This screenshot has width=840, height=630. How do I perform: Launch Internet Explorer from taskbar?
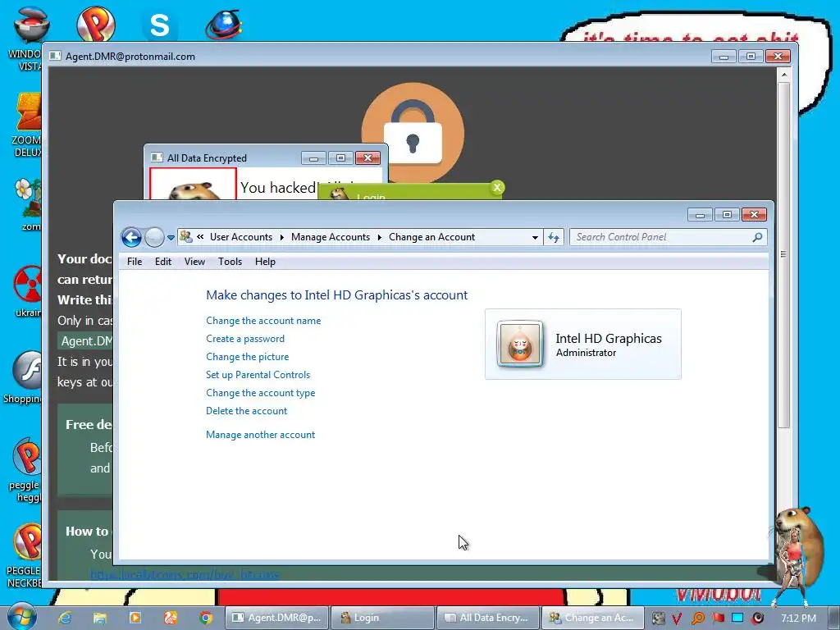(x=66, y=618)
